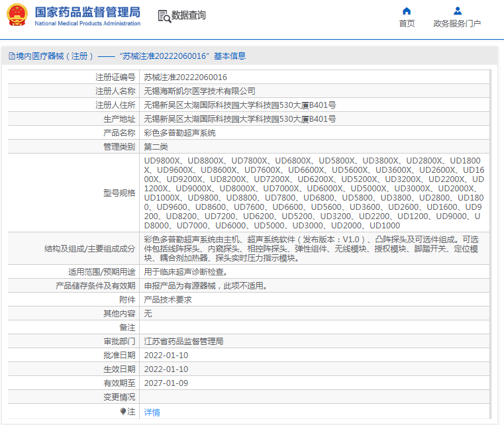Open the 详情 link
504x425 pixels.
point(152,412)
